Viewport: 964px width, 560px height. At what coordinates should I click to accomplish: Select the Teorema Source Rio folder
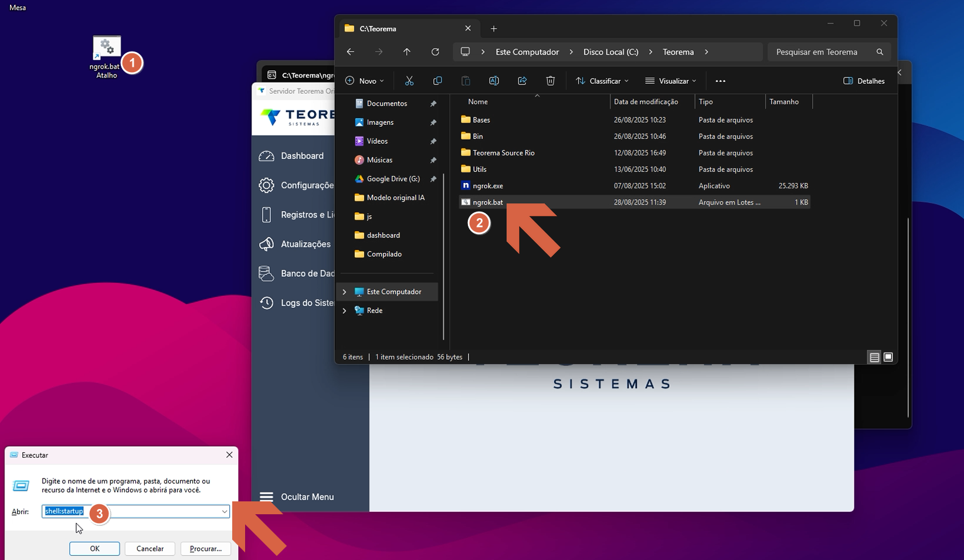[634, 152]
